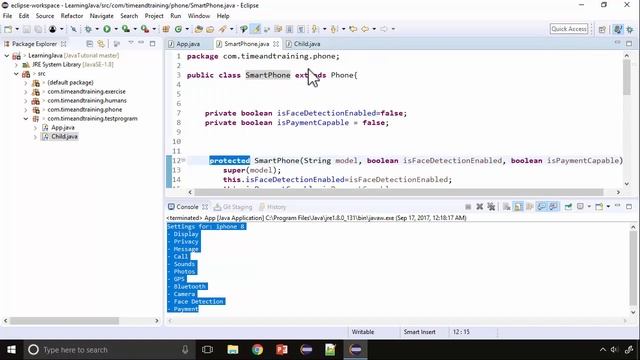Click the Back navigation arrow
This screenshot has height=360, width=640.
point(365,29)
